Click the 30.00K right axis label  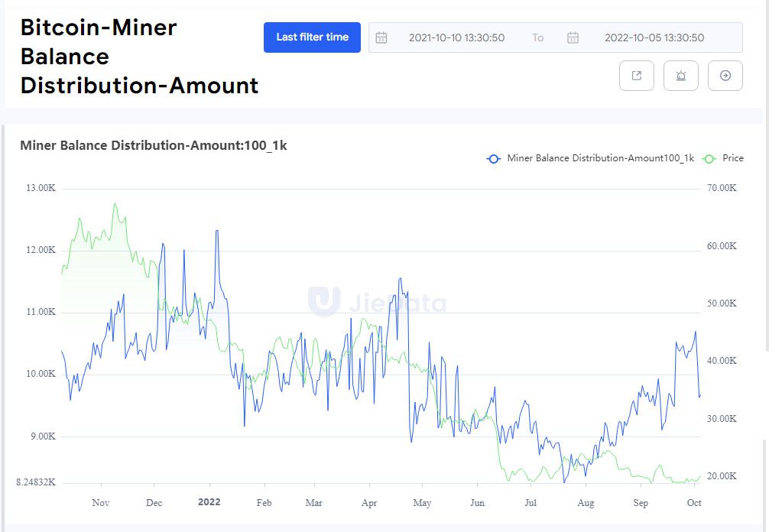(722, 418)
